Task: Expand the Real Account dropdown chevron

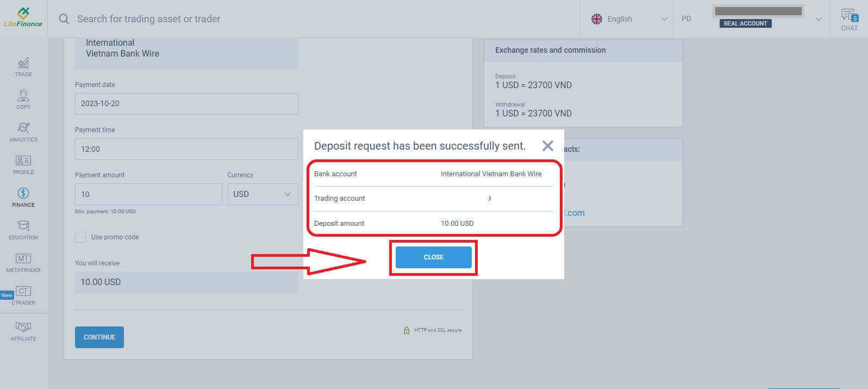Action: (818, 20)
